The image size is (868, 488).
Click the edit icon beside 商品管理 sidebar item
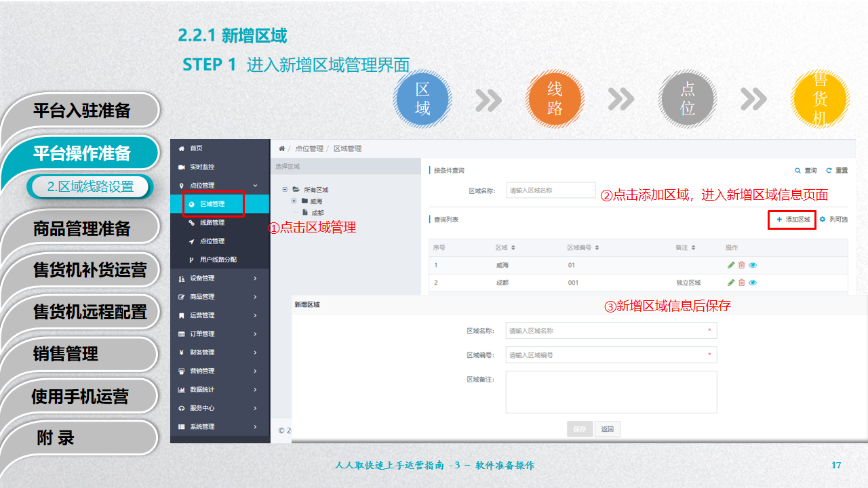[x=181, y=297]
